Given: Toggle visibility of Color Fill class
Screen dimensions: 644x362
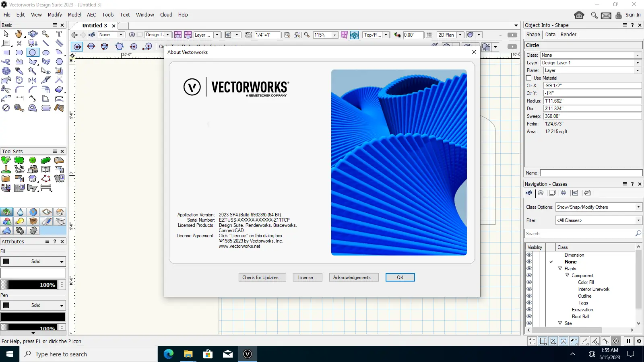Looking at the screenshot, I should tap(529, 282).
